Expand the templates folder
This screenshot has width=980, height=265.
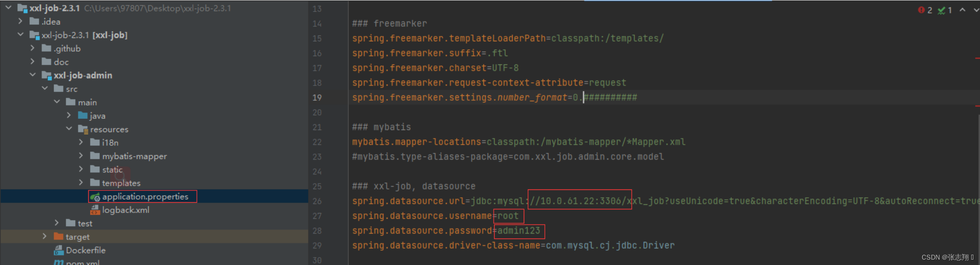tap(81, 182)
